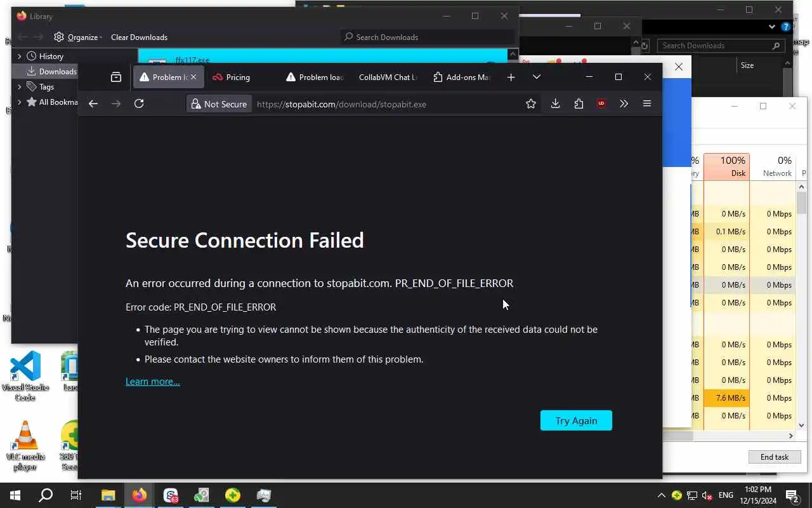
Task: Open notification center icon
Action: pos(792,495)
